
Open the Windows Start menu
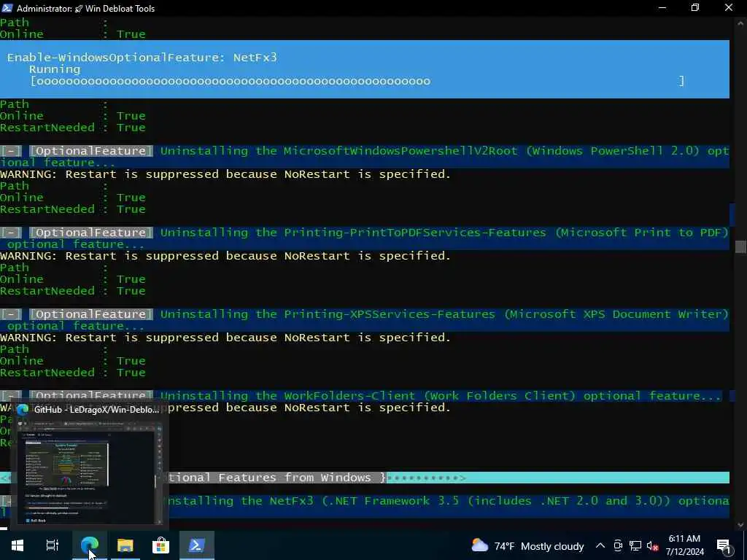click(18, 545)
